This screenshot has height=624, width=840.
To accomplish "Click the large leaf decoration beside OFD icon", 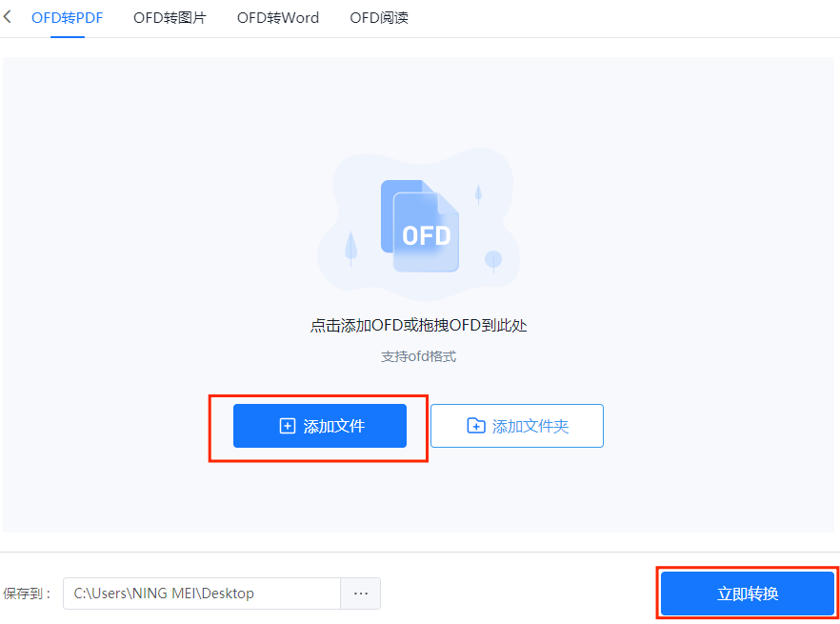I will pyautogui.click(x=350, y=249).
